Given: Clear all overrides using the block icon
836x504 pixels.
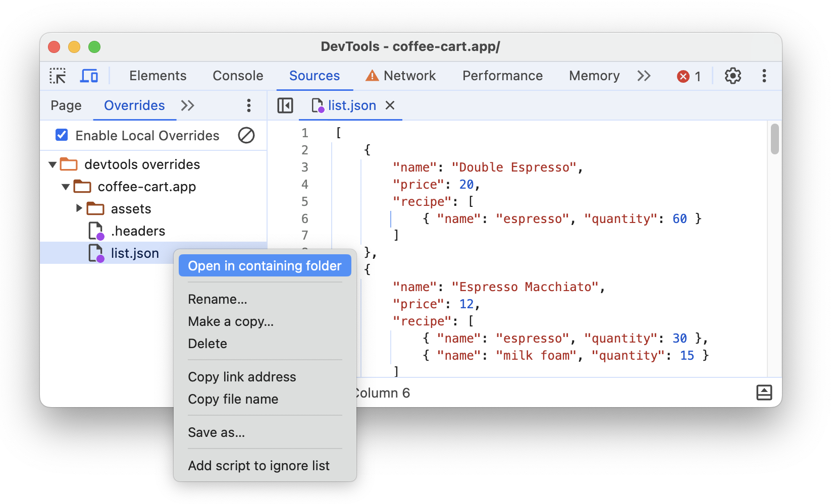Looking at the screenshot, I should click(246, 135).
